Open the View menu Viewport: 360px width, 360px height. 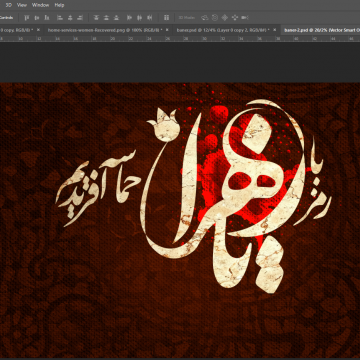coord(22,5)
